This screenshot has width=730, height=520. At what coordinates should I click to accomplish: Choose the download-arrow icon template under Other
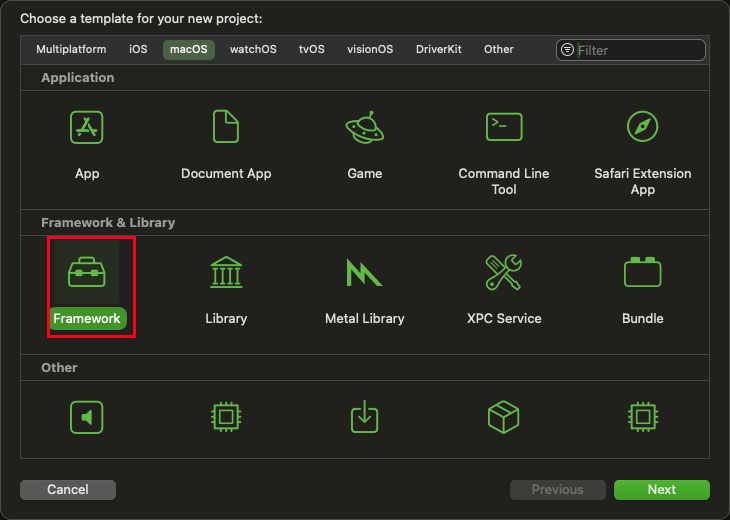(365, 416)
